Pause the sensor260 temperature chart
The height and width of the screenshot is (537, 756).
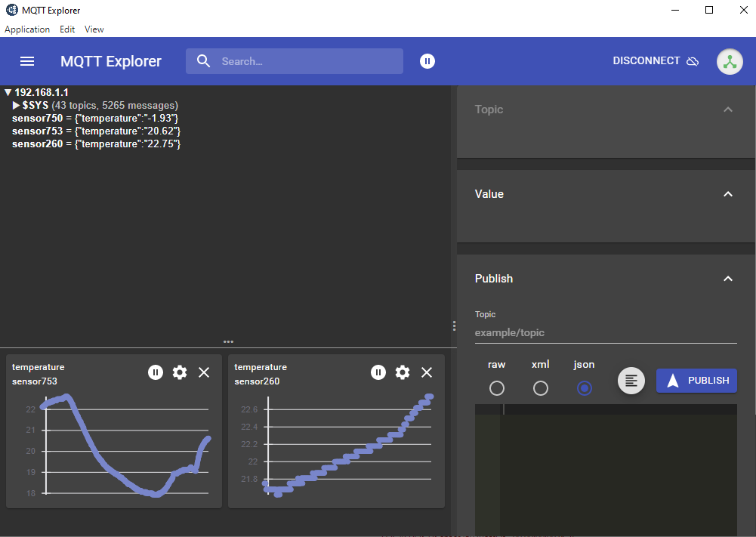pos(378,372)
